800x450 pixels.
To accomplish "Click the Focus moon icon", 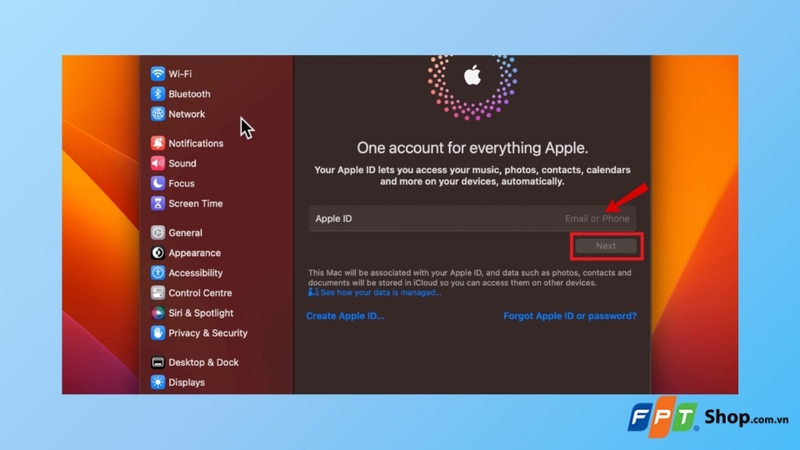I will click(158, 183).
